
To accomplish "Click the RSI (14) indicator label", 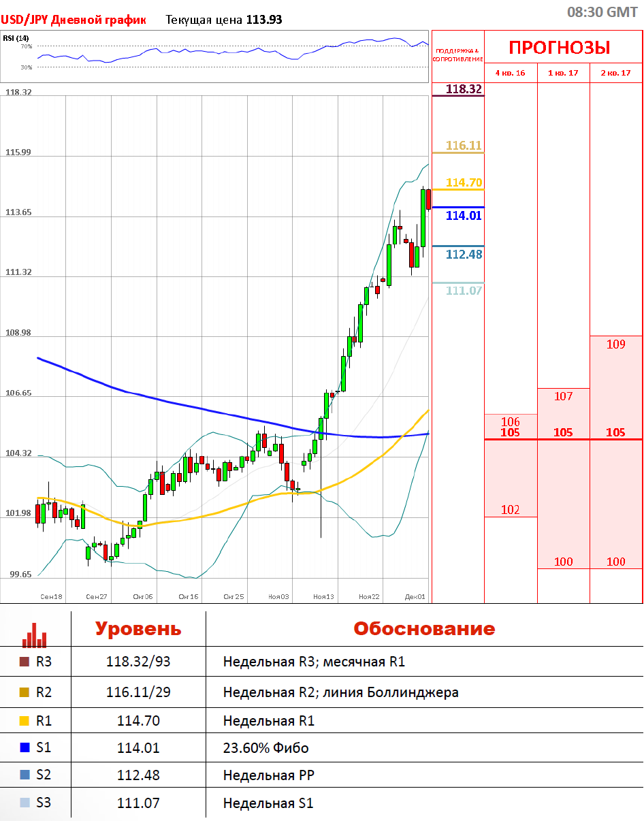I will coord(16,38).
